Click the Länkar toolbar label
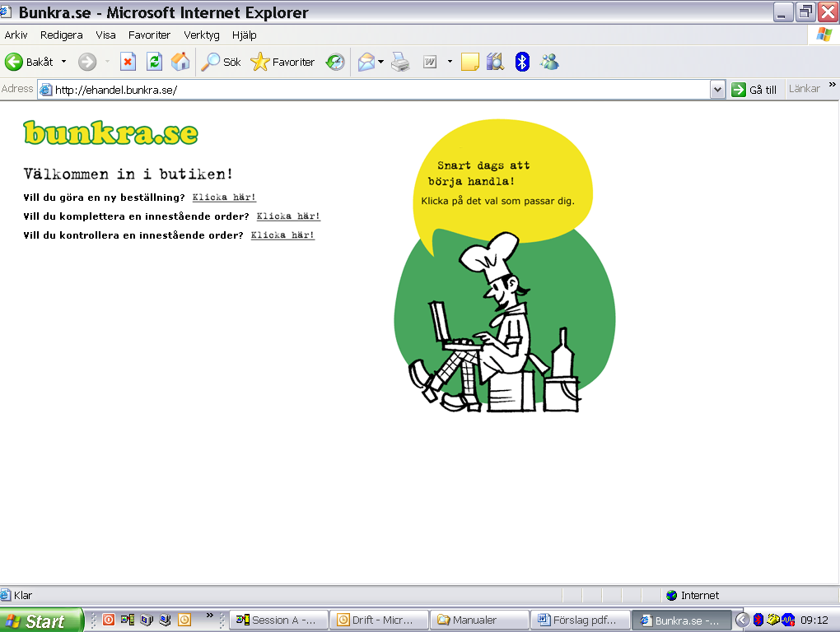The image size is (840, 632). coord(804,89)
